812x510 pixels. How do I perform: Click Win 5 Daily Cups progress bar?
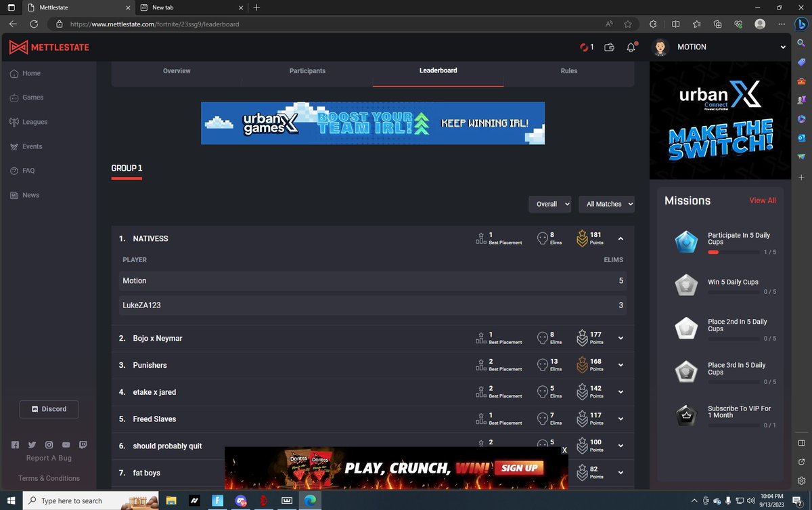coord(734,292)
